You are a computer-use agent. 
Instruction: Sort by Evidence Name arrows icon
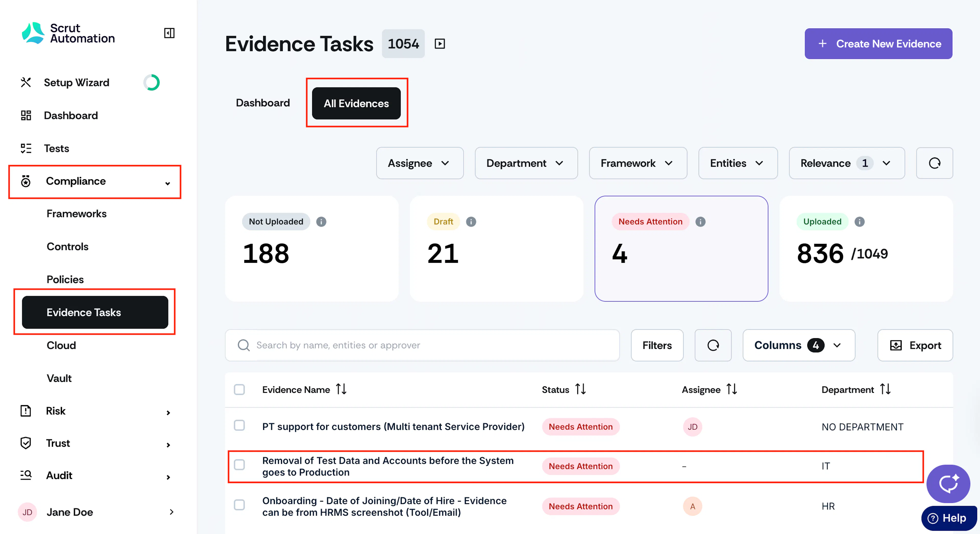341,389
